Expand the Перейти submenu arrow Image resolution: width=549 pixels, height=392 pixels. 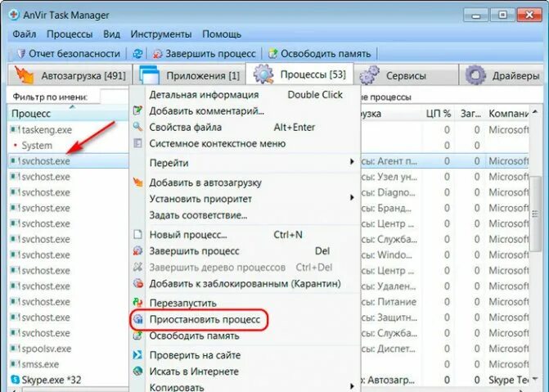click(352, 162)
